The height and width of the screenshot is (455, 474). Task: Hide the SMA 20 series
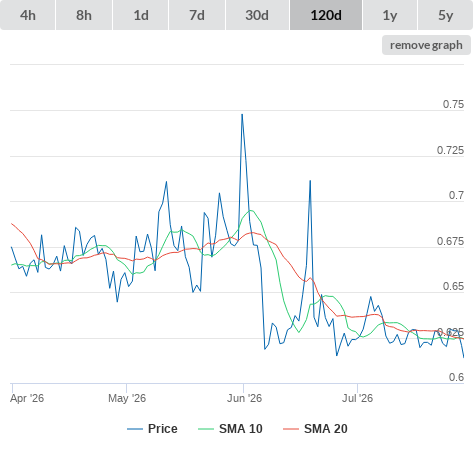(326, 429)
